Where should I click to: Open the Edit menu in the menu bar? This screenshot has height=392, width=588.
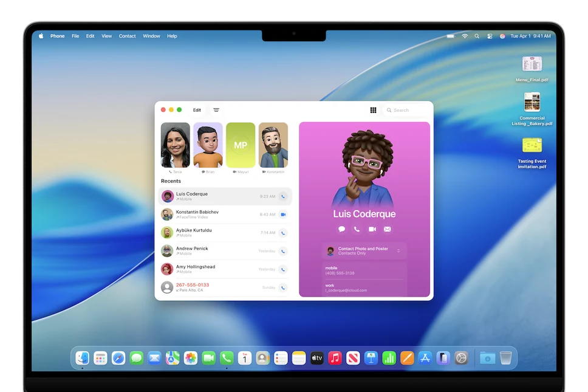point(90,36)
